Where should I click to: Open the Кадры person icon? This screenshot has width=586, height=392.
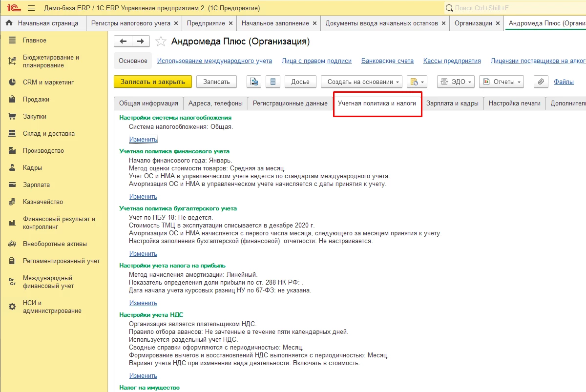tap(13, 168)
